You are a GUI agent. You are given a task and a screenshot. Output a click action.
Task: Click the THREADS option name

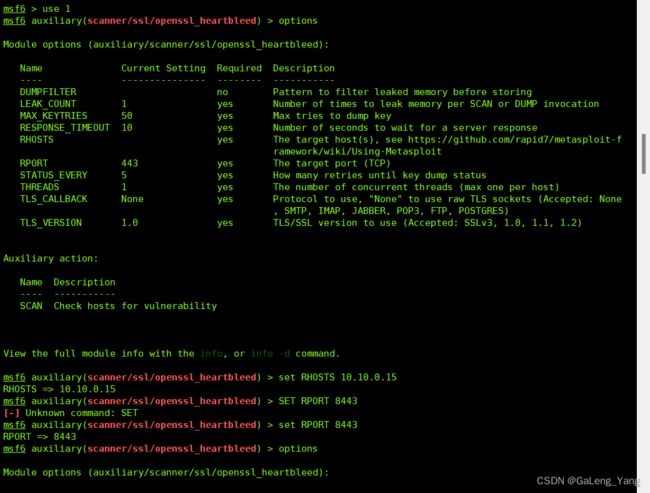[x=39, y=187]
